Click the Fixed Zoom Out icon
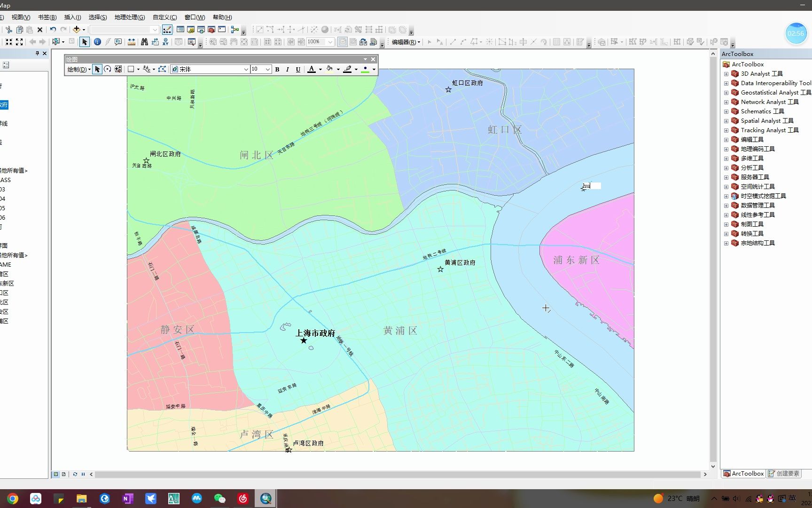 [x=19, y=42]
